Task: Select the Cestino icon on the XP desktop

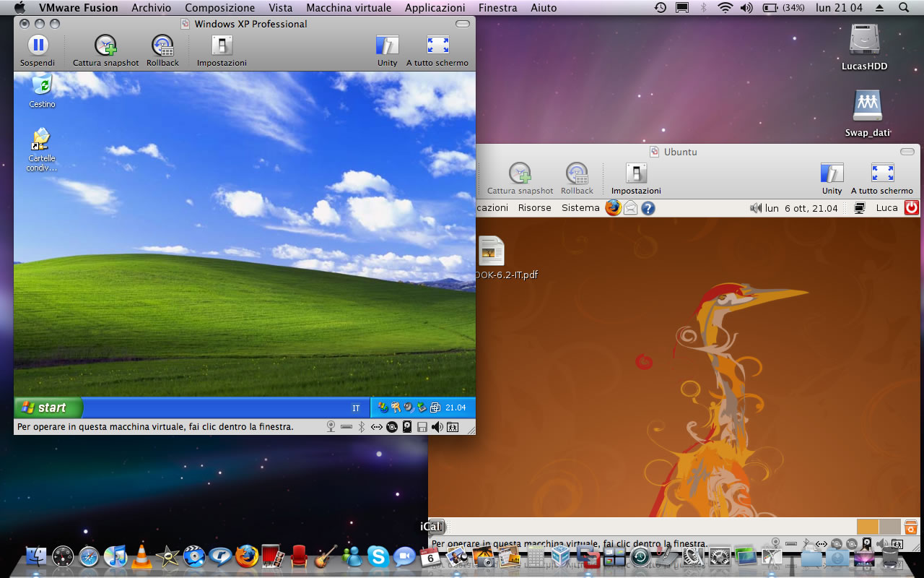Action: (42, 91)
